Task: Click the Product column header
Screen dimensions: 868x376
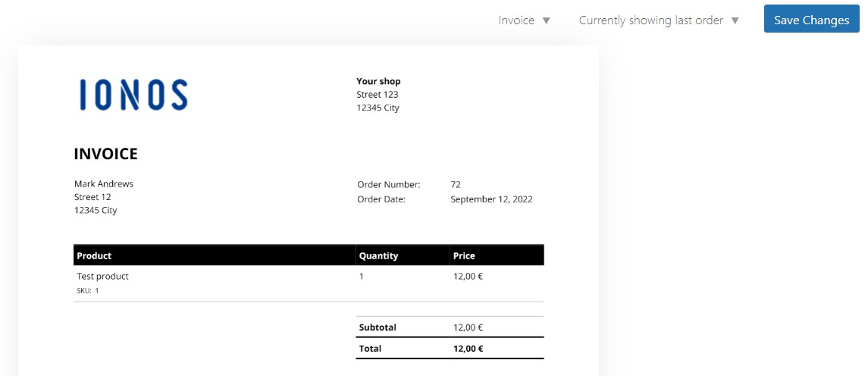Action: point(95,255)
